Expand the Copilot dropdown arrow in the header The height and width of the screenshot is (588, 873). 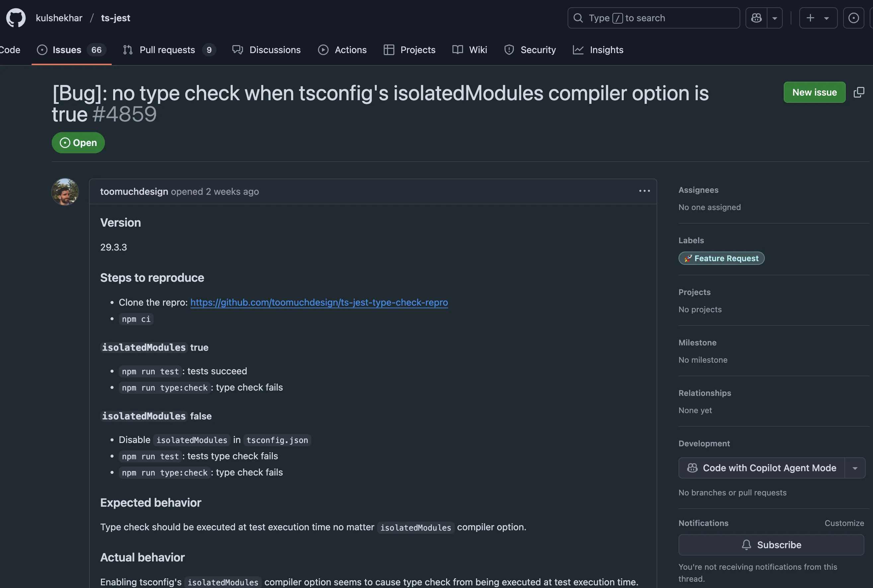(x=775, y=18)
